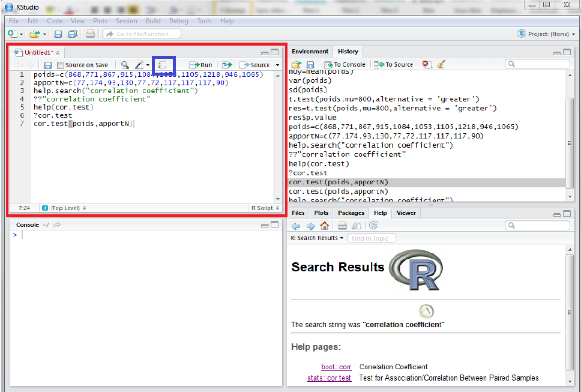The width and height of the screenshot is (581, 392).
Task: Change file type via R Script selector
Action: click(265, 208)
